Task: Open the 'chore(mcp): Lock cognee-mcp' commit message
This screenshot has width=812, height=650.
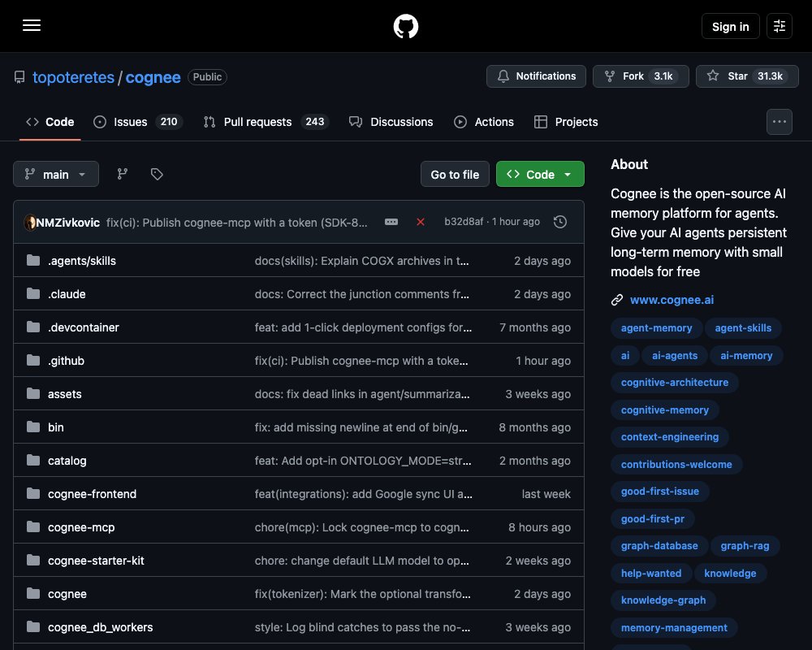Action: [361, 527]
